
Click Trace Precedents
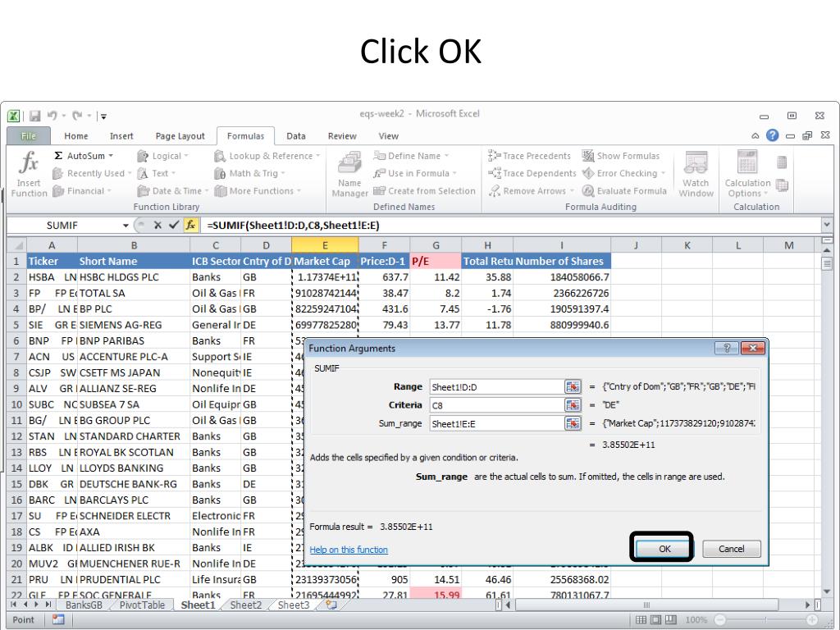point(529,156)
